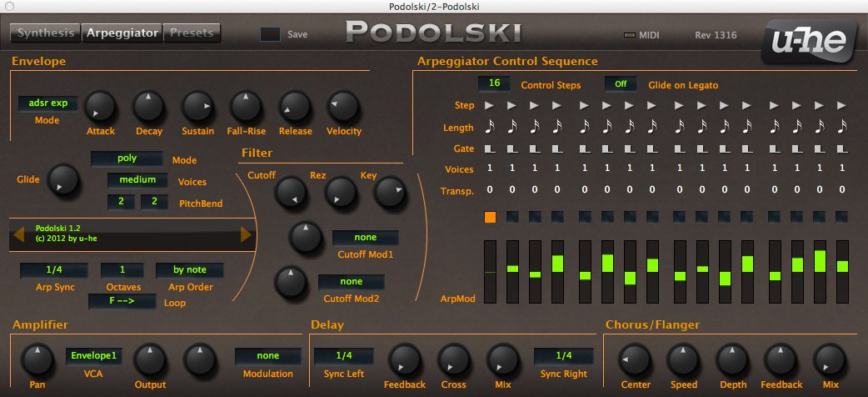Open the VCA Envelope1 dropdown
The width and height of the screenshot is (868, 397).
tap(93, 355)
